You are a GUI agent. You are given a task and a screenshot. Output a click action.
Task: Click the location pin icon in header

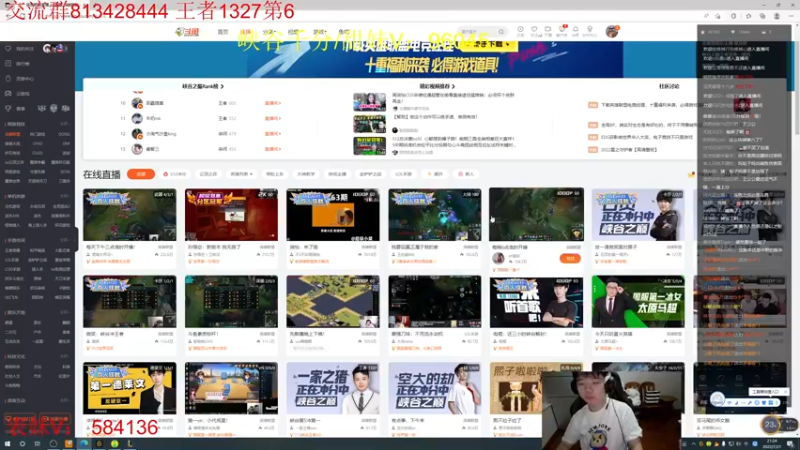(590, 30)
